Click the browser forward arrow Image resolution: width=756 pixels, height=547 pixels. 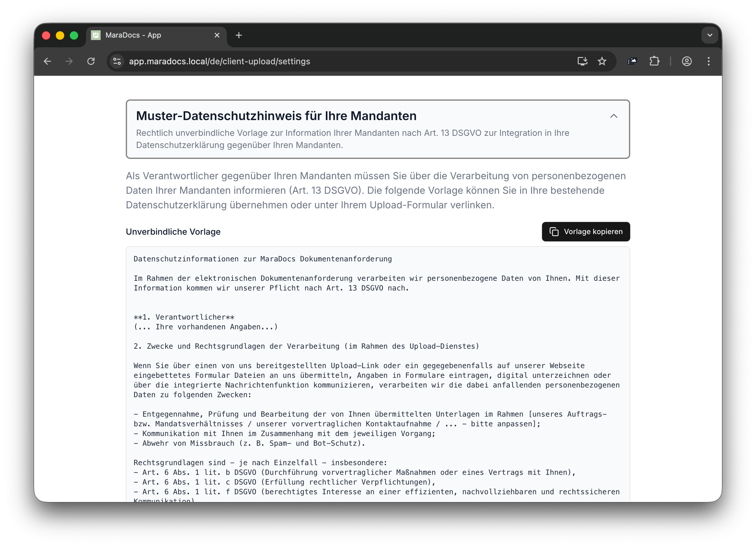click(69, 61)
